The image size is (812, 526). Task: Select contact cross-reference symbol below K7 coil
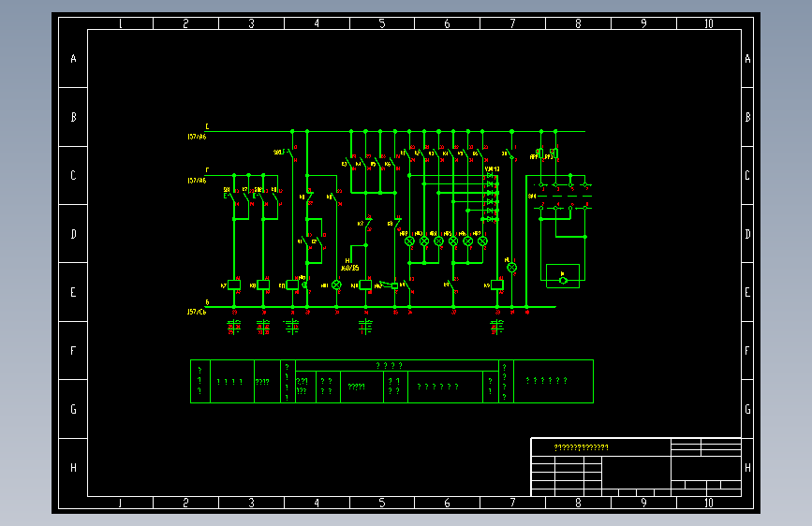(234, 327)
